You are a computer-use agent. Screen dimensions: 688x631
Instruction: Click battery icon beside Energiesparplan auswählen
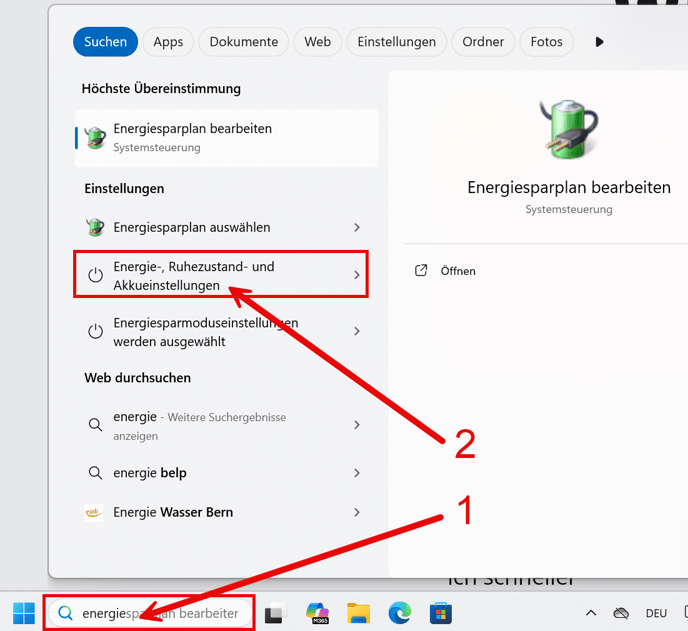pos(95,227)
